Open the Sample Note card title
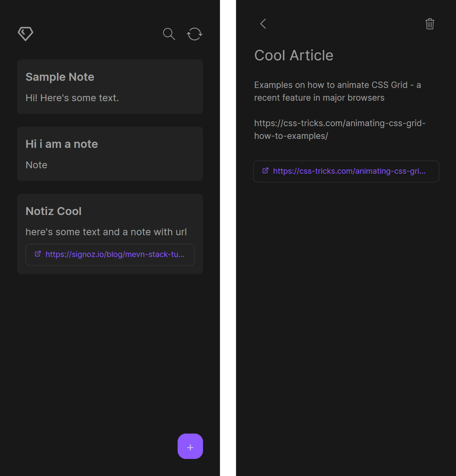Image resolution: width=456 pixels, height=476 pixels. (x=60, y=77)
